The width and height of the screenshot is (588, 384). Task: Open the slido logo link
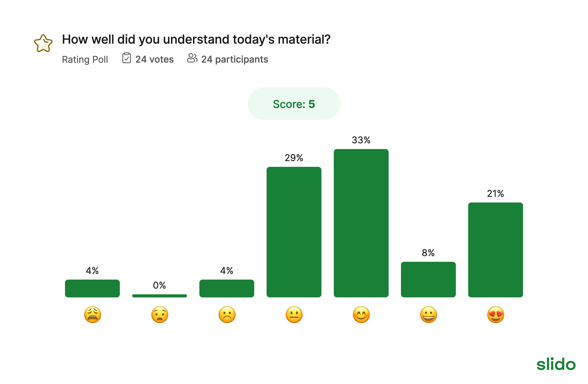click(x=556, y=364)
